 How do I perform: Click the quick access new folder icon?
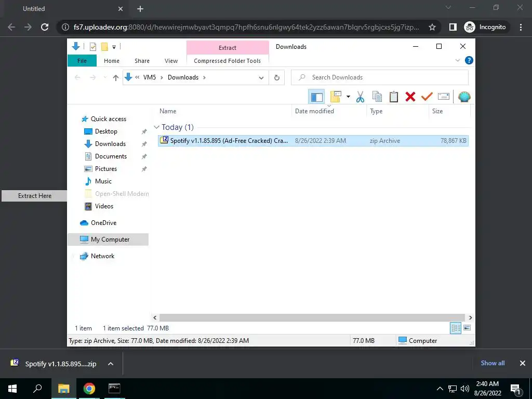pos(104,46)
